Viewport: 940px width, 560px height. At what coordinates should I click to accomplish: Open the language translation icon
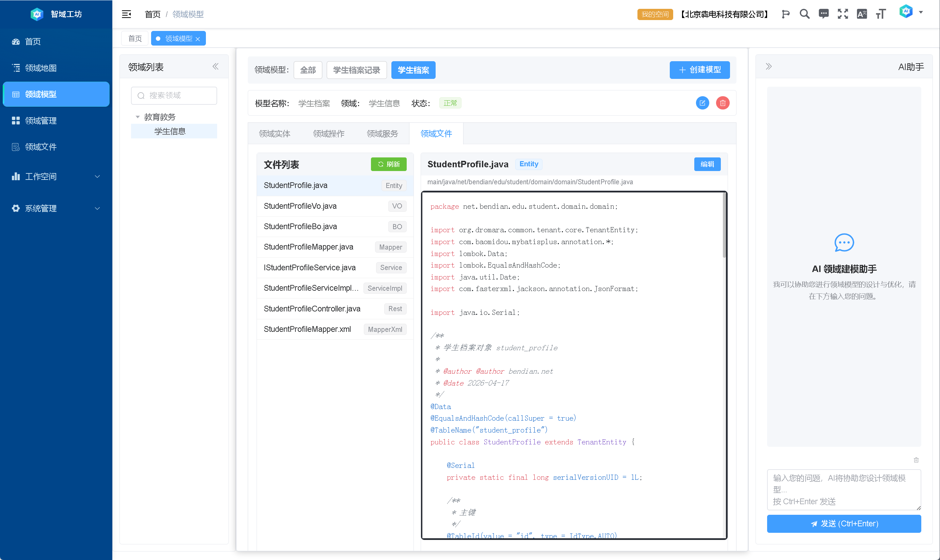pyautogui.click(x=862, y=14)
